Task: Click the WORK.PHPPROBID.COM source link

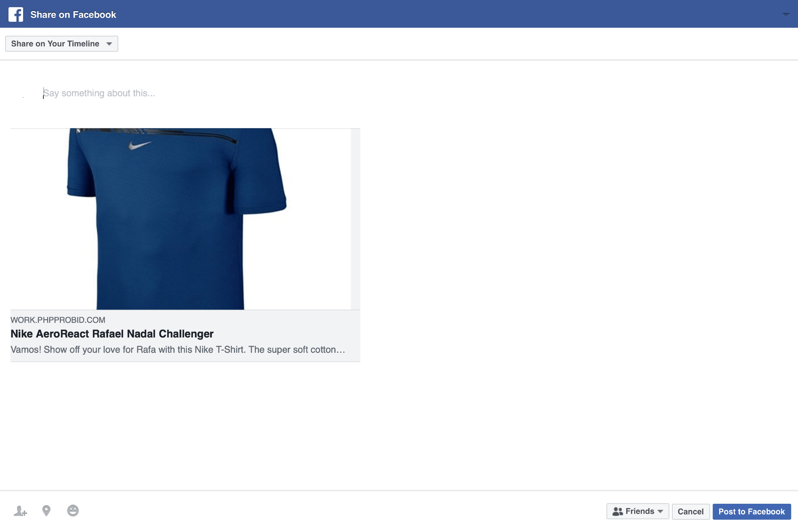Action: pyautogui.click(x=58, y=320)
